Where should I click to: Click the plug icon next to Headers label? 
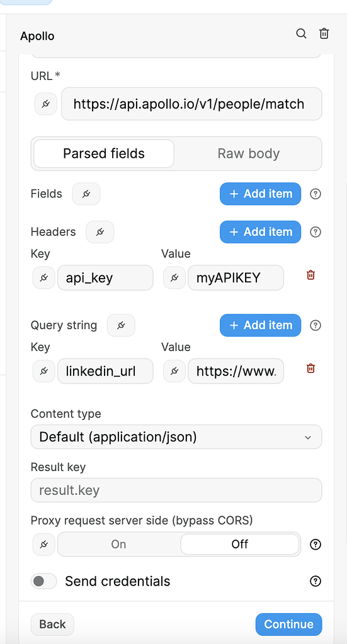100,232
